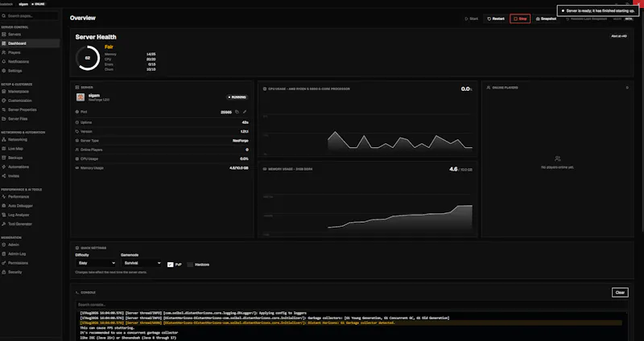Click the Permissions key icon
Viewport: 644px width, 341px height.
(4, 263)
